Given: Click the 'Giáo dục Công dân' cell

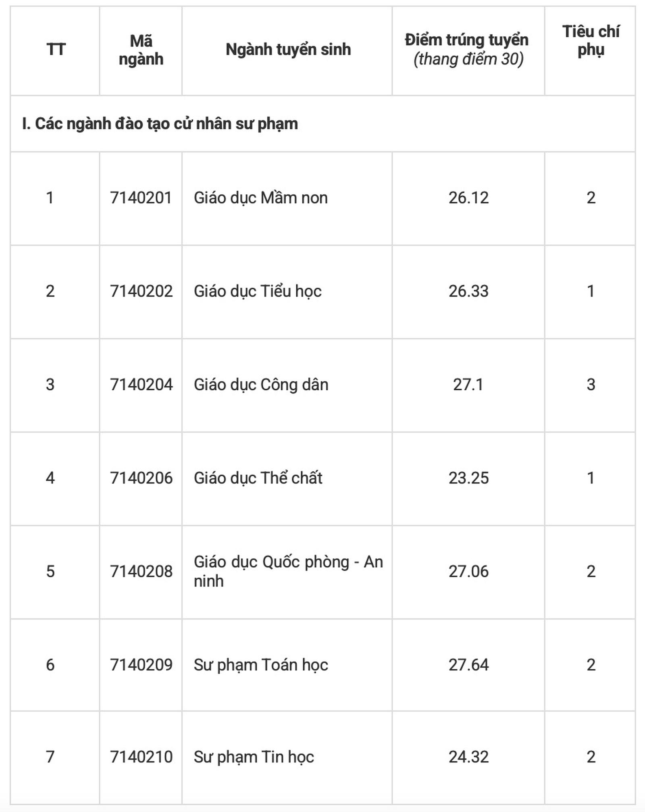Looking at the screenshot, I should [x=261, y=385].
